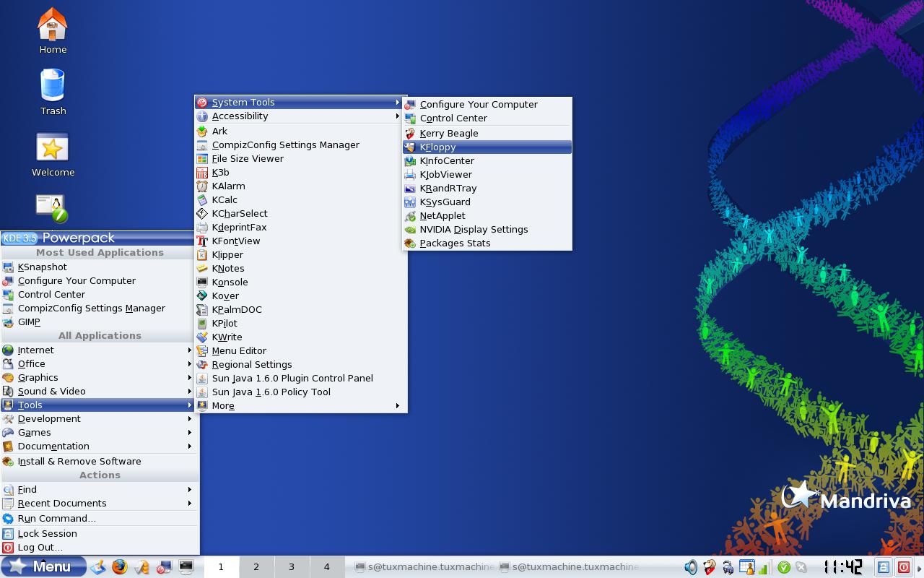This screenshot has width=924, height=578.
Task: Open K3b disc burner from Tools menu
Action: click(301, 173)
